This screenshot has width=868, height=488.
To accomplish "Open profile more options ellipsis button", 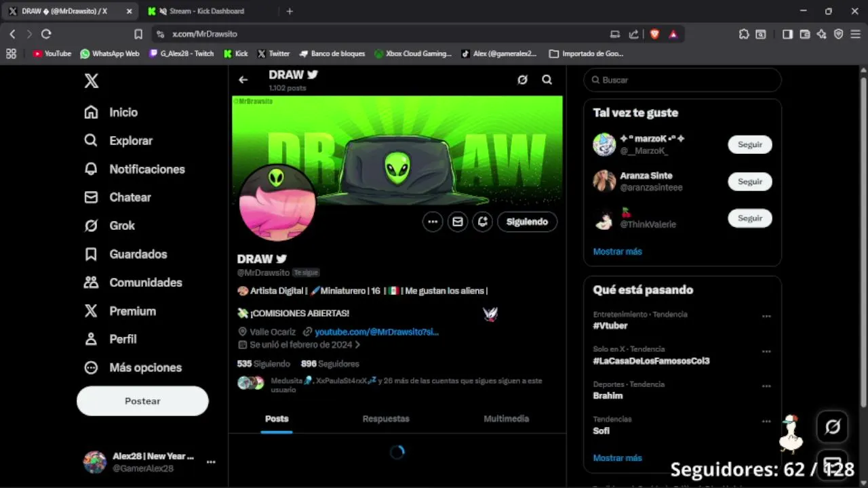I will tap(433, 222).
